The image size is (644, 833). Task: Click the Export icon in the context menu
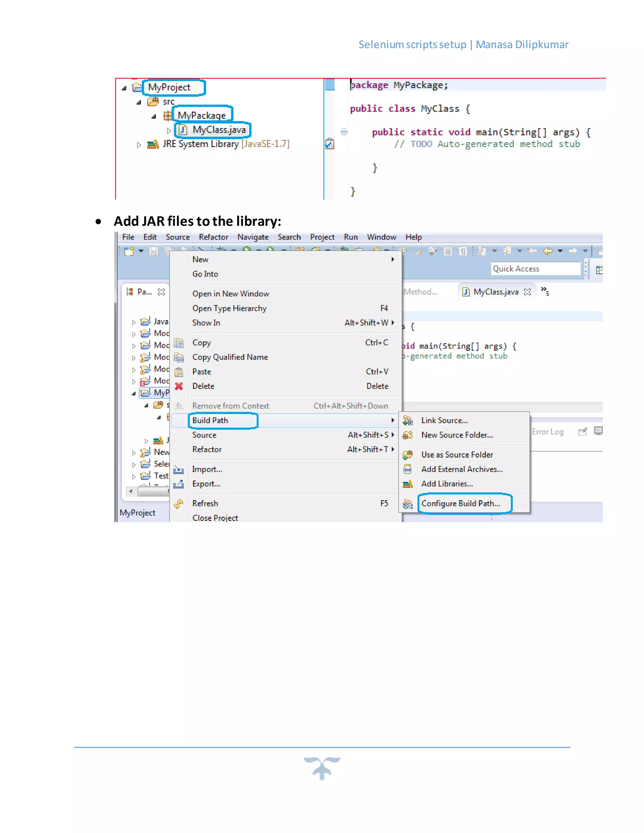click(179, 484)
